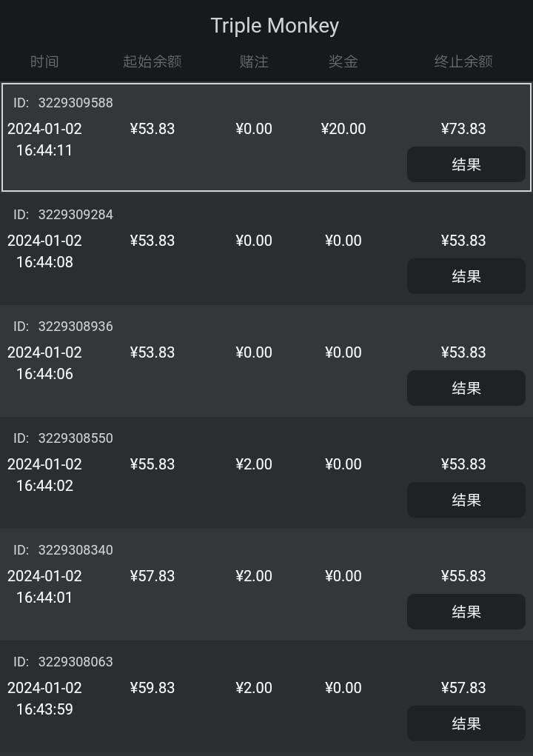Click the ¥55.83 starting balance at 16:44:02
533x756 pixels.
pyautogui.click(x=152, y=464)
